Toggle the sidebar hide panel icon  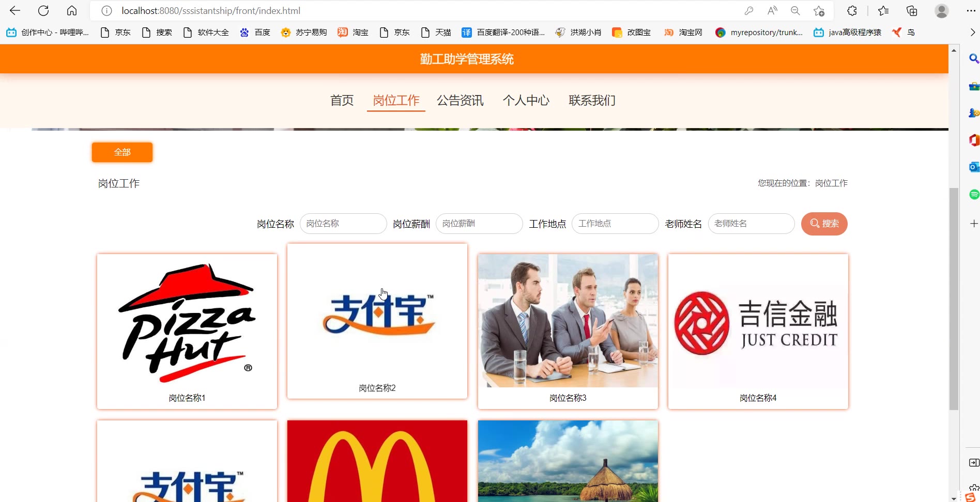point(974,463)
